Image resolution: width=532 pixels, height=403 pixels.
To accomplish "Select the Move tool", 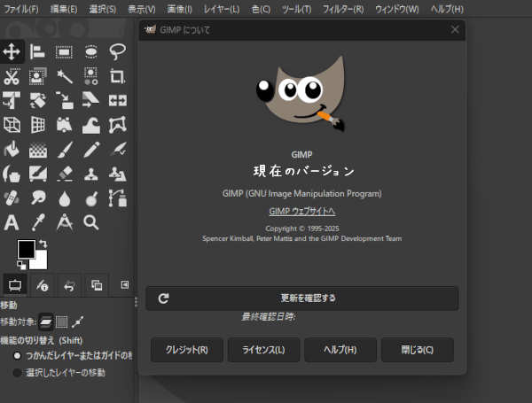I will (x=12, y=52).
